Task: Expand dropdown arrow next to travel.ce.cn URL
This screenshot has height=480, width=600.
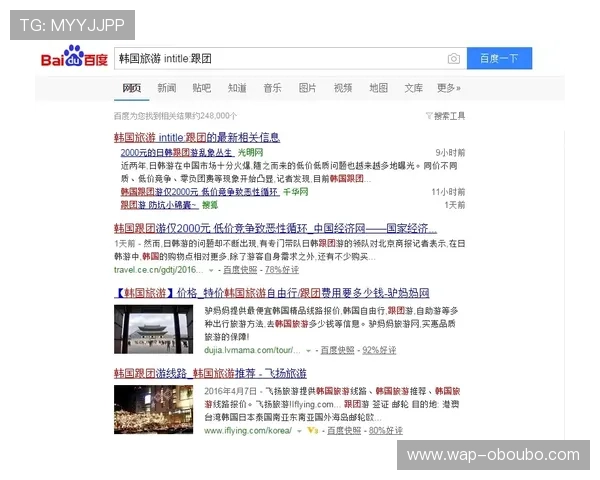Action: click(211, 270)
